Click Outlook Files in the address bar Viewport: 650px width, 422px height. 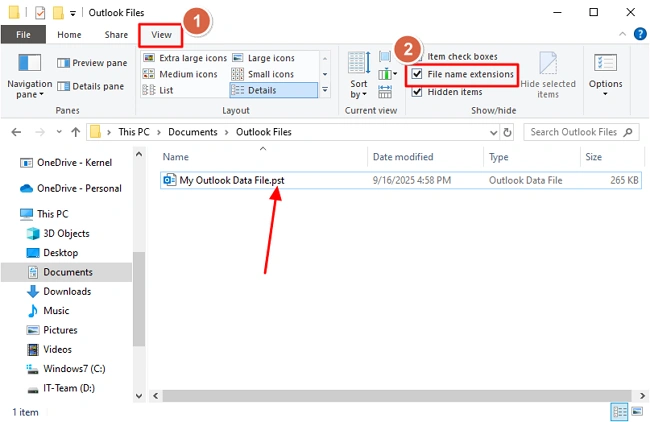(x=264, y=132)
